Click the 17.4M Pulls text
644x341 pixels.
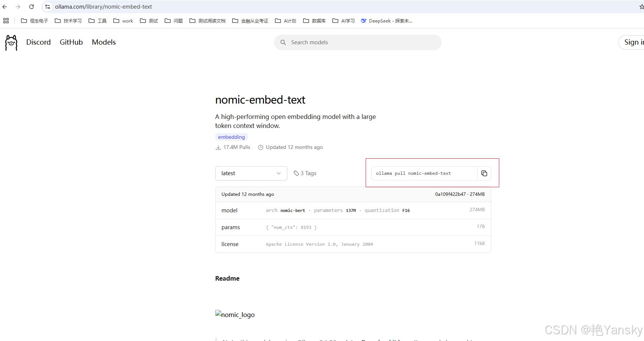pos(237,147)
